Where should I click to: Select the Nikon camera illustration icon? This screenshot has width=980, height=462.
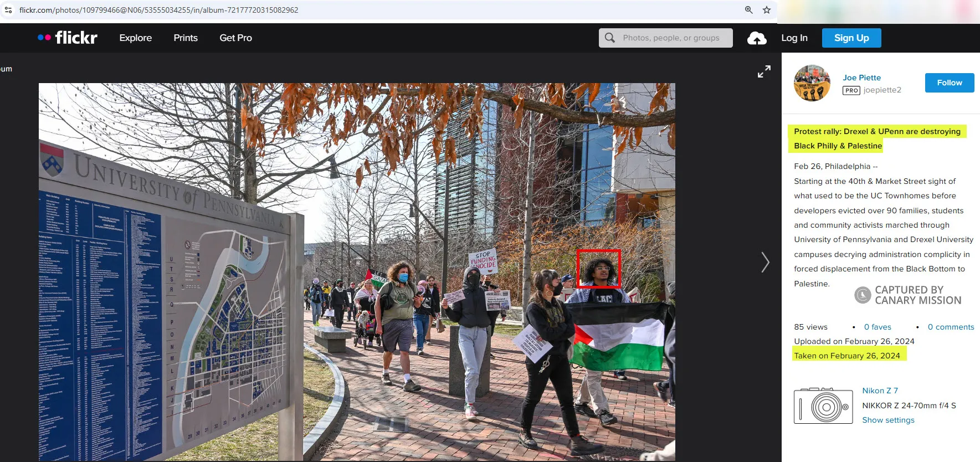pyautogui.click(x=823, y=406)
